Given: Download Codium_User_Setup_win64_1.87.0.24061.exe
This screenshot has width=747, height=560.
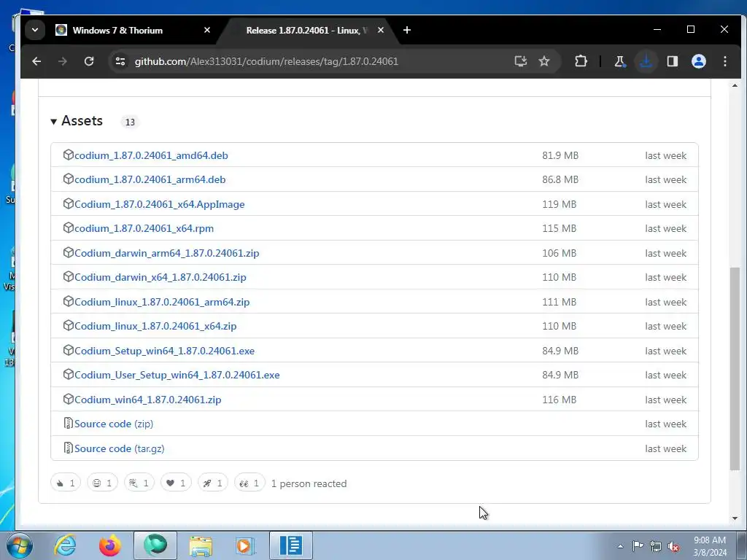Looking at the screenshot, I should 177,376.
